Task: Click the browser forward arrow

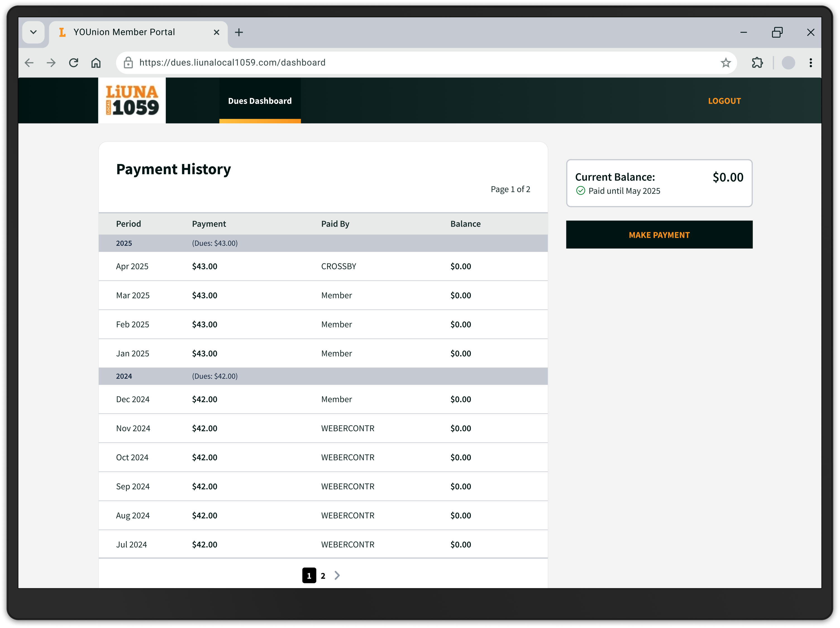Action: pos(51,63)
